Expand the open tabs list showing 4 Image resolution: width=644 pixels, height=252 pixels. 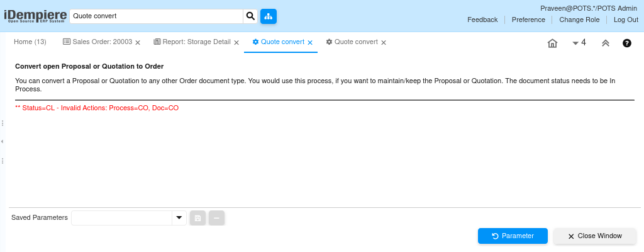[579, 43]
